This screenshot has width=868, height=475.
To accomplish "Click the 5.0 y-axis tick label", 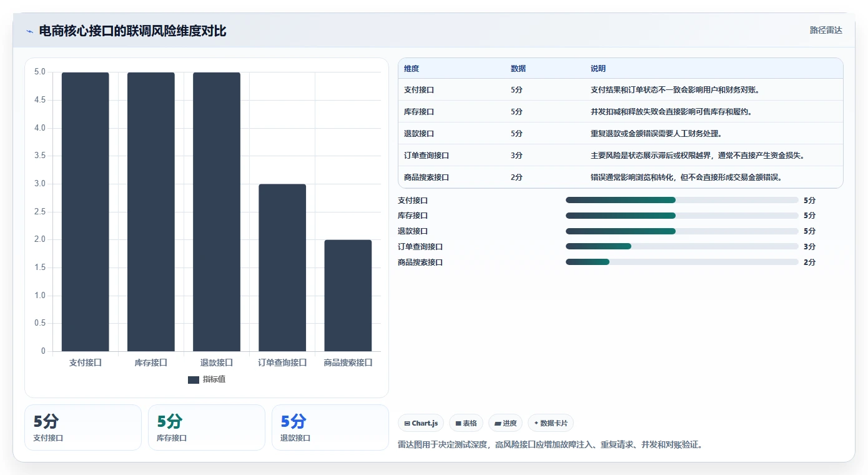I will pyautogui.click(x=40, y=72).
